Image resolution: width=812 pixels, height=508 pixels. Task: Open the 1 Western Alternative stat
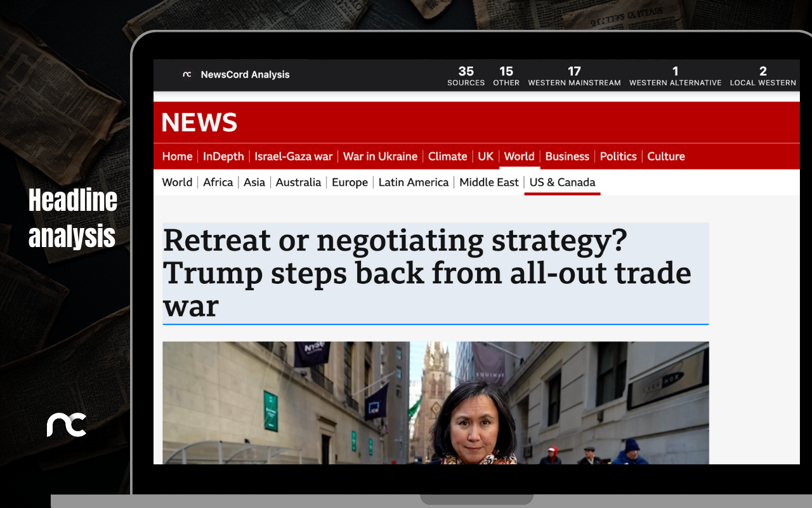[x=675, y=76]
